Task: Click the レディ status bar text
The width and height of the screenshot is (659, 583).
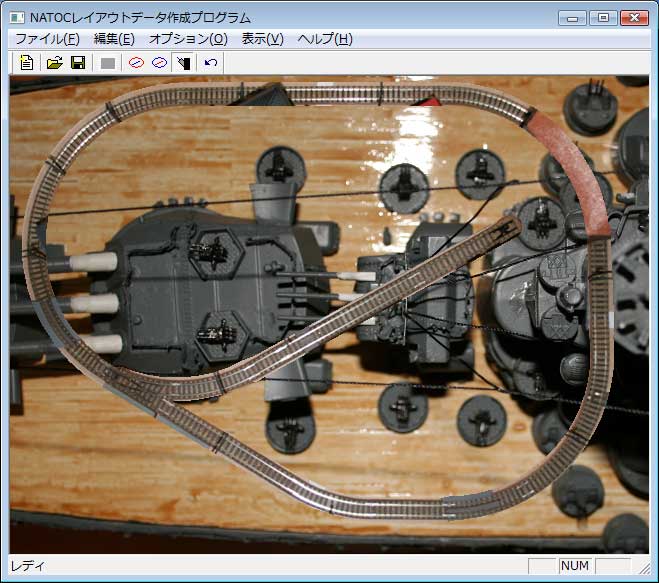Action: [x=27, y=566]
